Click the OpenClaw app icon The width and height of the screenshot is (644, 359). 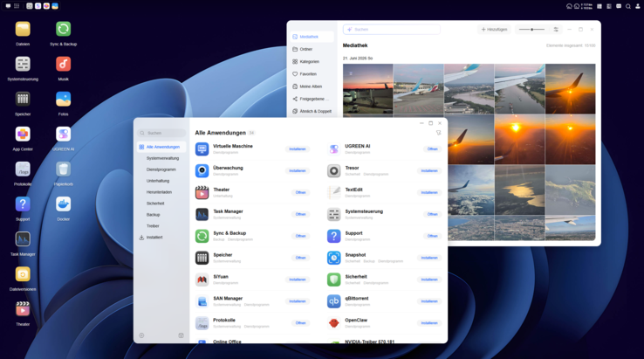pyautogui.click(x=333, y=323)
